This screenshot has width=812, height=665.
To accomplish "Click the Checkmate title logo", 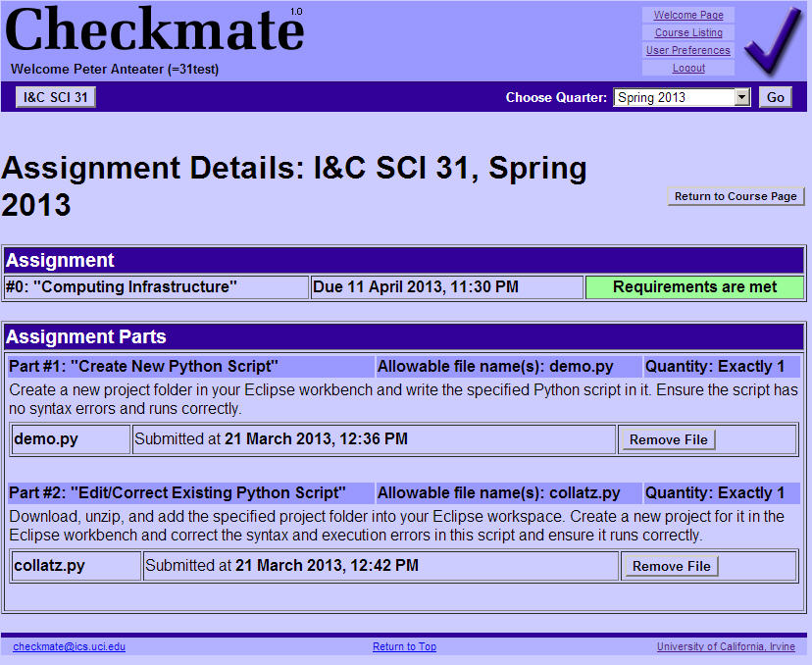I will [155, 30].
